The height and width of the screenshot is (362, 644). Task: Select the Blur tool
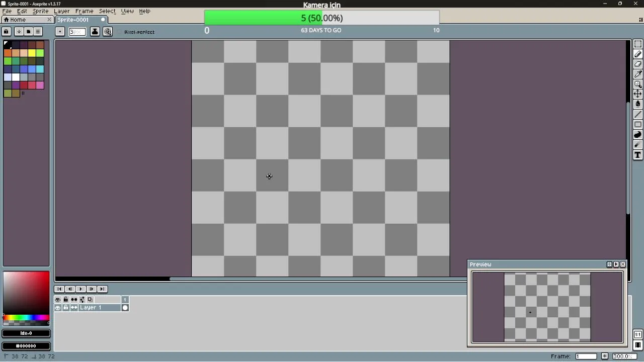(638, 145)
